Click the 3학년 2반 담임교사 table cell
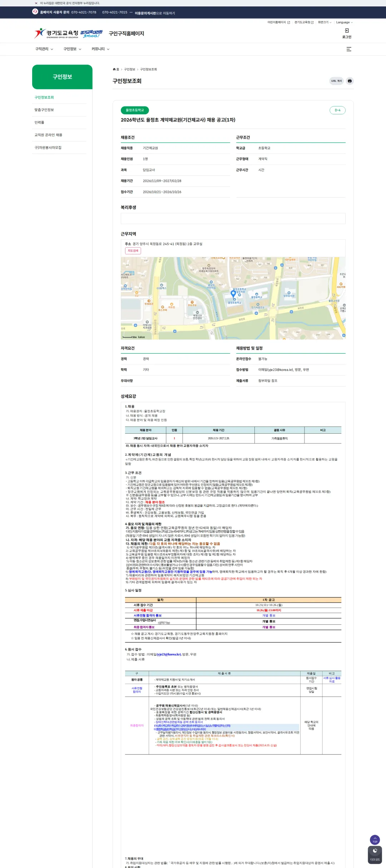The image size is (386, 868). [145, 438]
